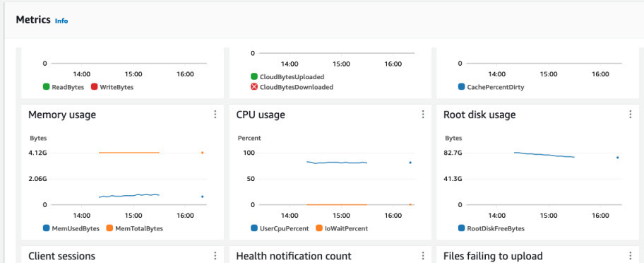The image size is (644, 263).
Task: Click the CPU usage title
Action: pos(261,115)
